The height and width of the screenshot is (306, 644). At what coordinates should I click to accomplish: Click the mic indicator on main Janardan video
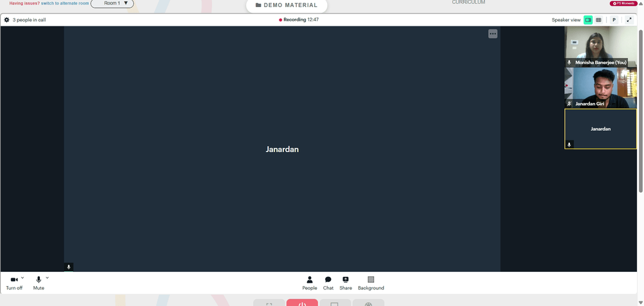coord(69,267)
